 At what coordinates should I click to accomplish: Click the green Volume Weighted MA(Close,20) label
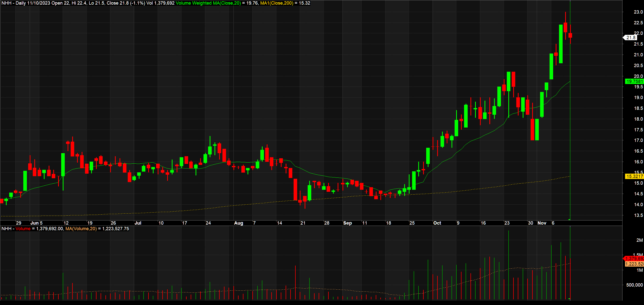click(208, 3)
